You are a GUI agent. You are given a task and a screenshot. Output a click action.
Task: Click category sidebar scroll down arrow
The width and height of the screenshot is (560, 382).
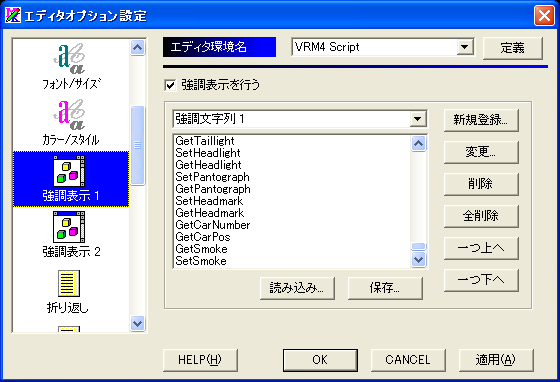click(138, 323)
